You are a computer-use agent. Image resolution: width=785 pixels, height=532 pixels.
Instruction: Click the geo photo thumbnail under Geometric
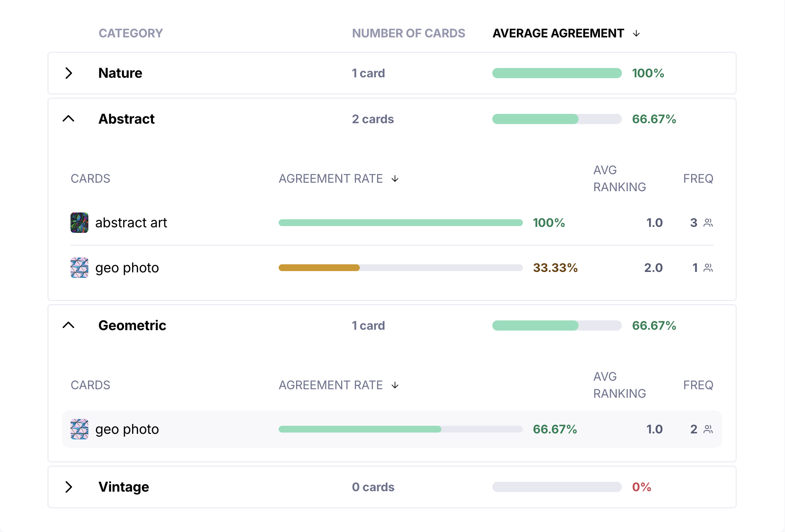coord(79,429)
